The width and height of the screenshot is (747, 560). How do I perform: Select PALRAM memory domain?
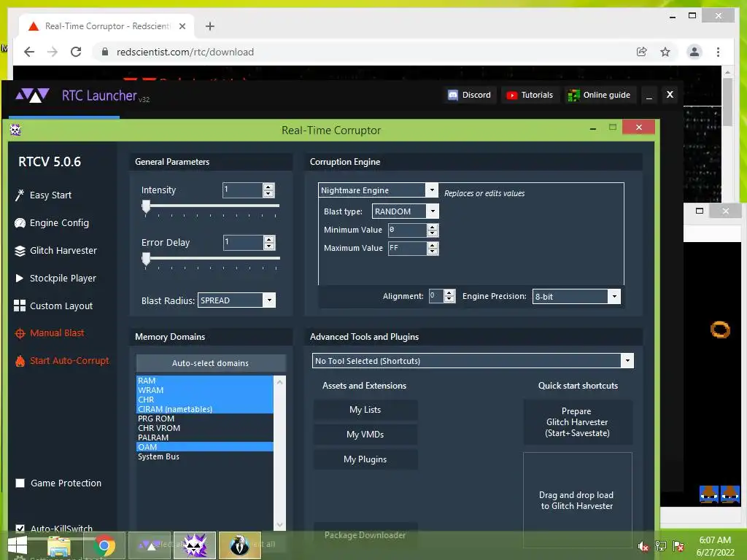(205, 437)
